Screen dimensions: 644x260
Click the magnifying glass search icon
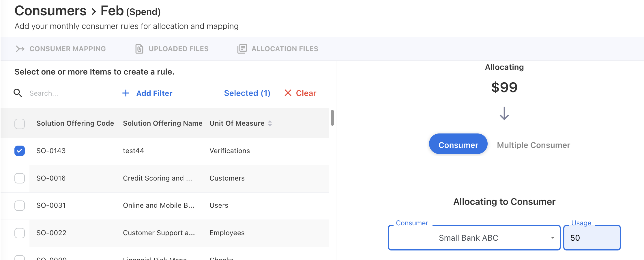(x=18, y=93)
